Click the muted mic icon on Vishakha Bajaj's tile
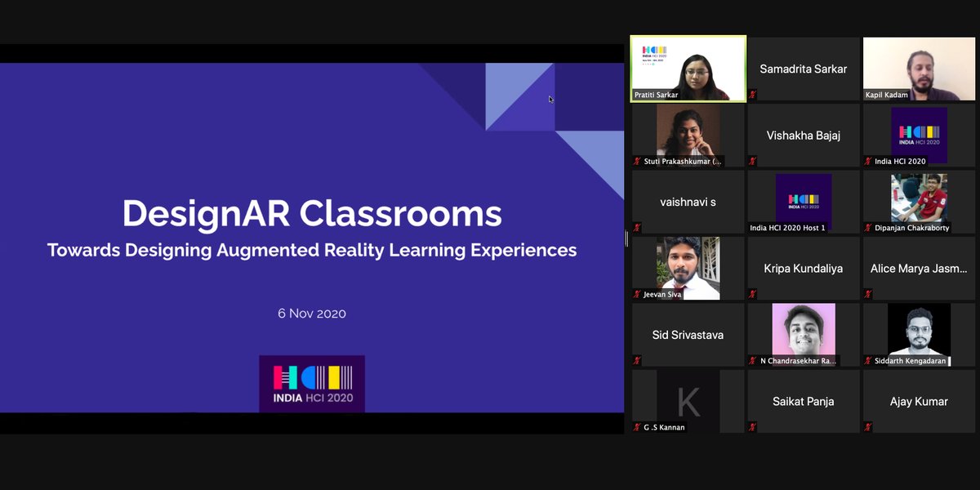Image resolution: width=980 pixels, height=490 pixels. [x=752, y=162]
